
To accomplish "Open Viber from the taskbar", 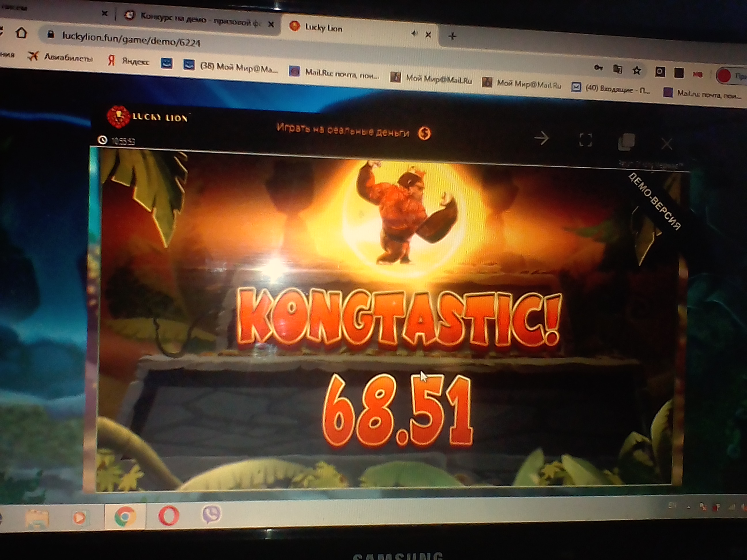I will click(212, 514).
